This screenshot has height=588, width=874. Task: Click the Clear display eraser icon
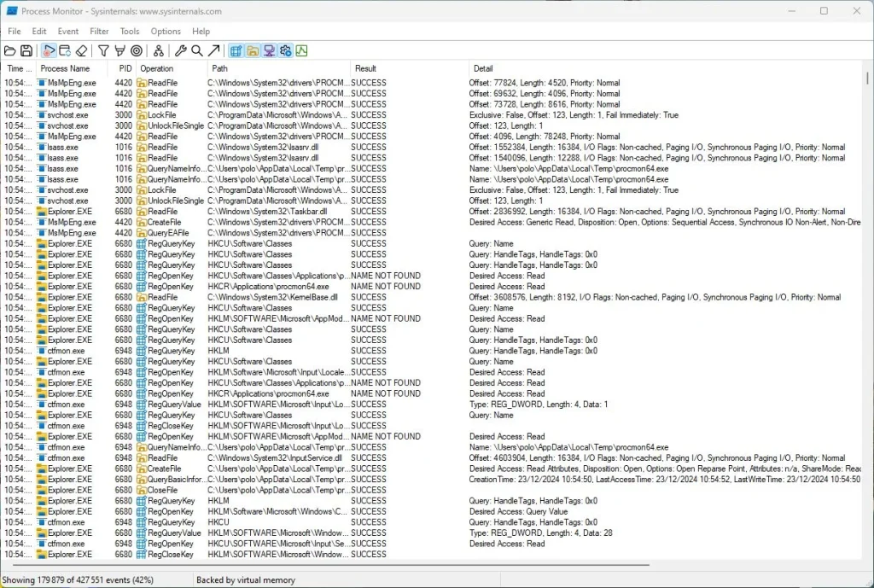[x=81, y=51]
